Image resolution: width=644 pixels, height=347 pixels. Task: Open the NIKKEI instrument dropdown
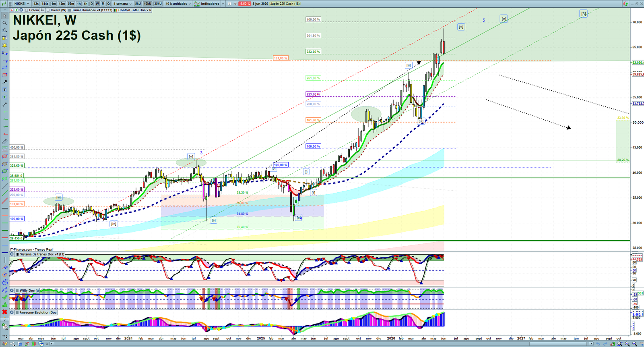pyautogui.click(x=22, y=4)
